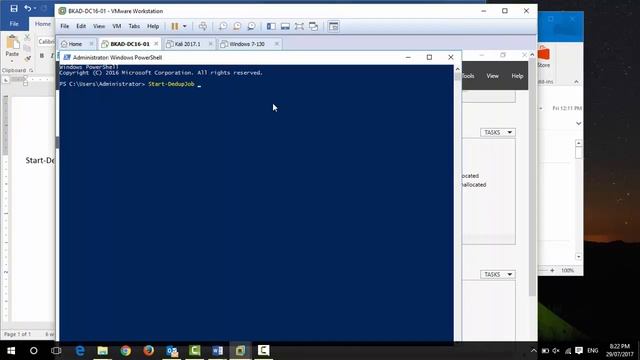Close the Home tab in VMware
The width and height of the screenshot is (640, 360).
(x=91, y=44)
